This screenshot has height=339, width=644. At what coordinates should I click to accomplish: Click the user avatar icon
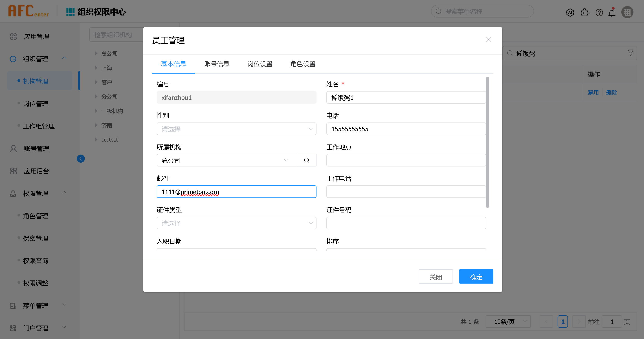coord(627,12)
